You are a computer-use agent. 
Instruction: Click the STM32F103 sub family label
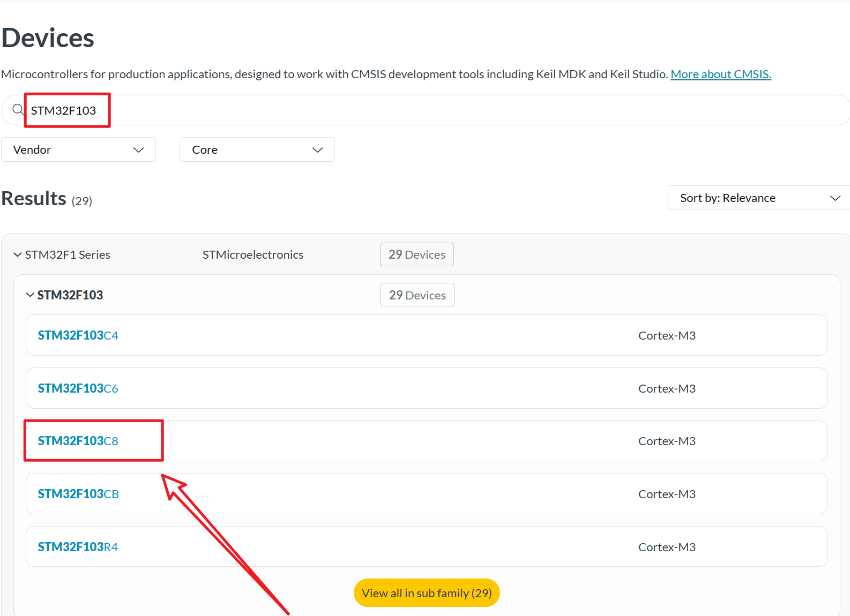(x=70, y=295)
